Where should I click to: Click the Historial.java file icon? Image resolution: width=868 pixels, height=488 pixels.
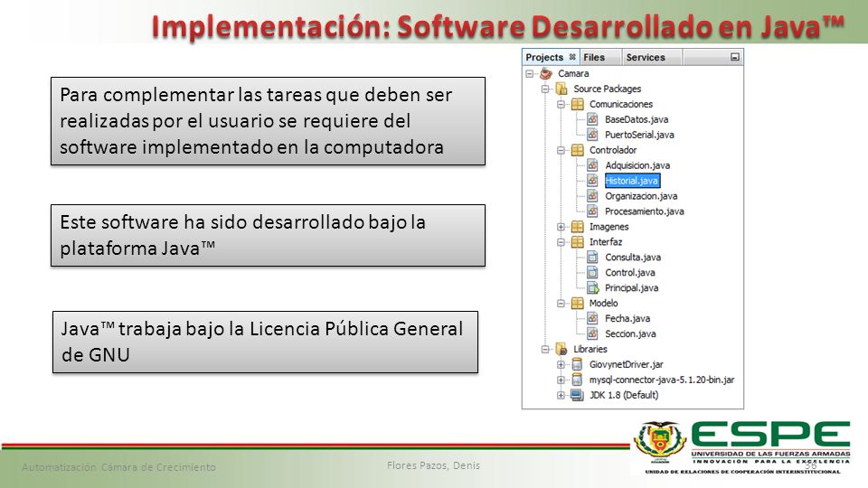pos(592,181)
